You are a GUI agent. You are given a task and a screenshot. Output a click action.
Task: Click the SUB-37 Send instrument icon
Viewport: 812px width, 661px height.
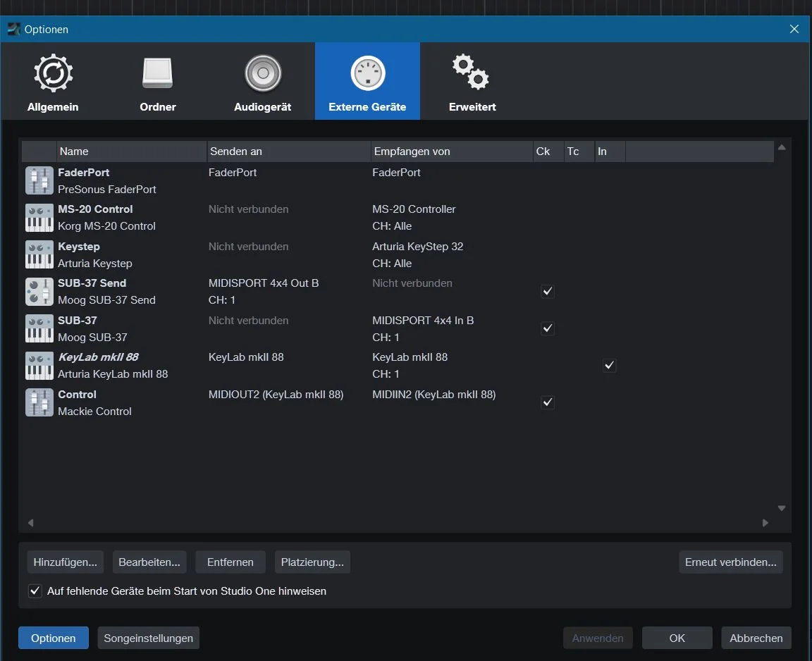[x=39, y=292]
